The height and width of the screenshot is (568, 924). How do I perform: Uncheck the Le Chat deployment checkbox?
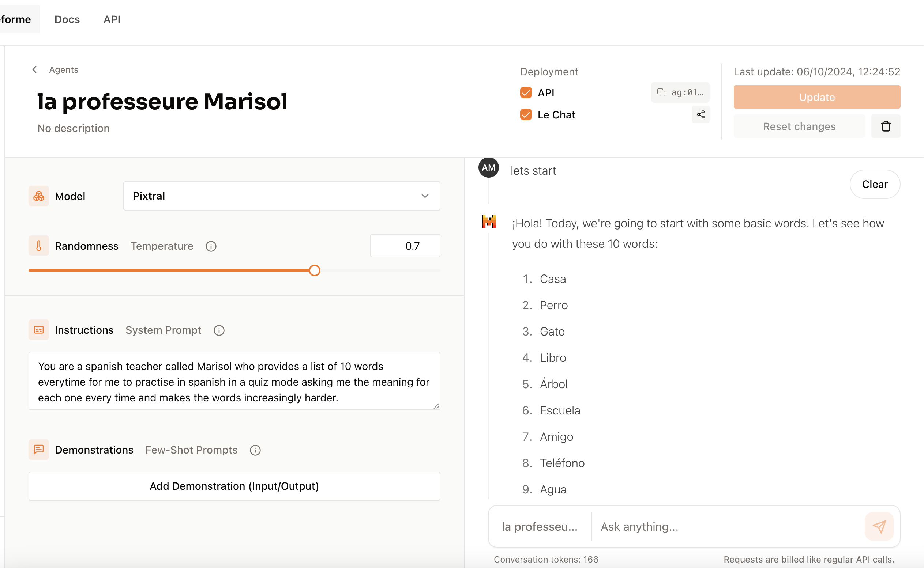[526, 114]
